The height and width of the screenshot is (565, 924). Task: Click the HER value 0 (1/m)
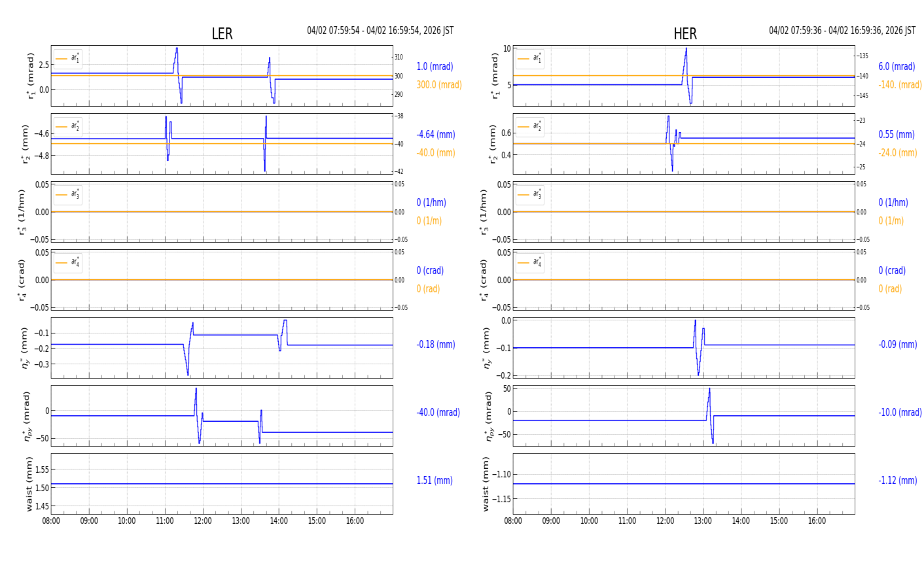891,221
